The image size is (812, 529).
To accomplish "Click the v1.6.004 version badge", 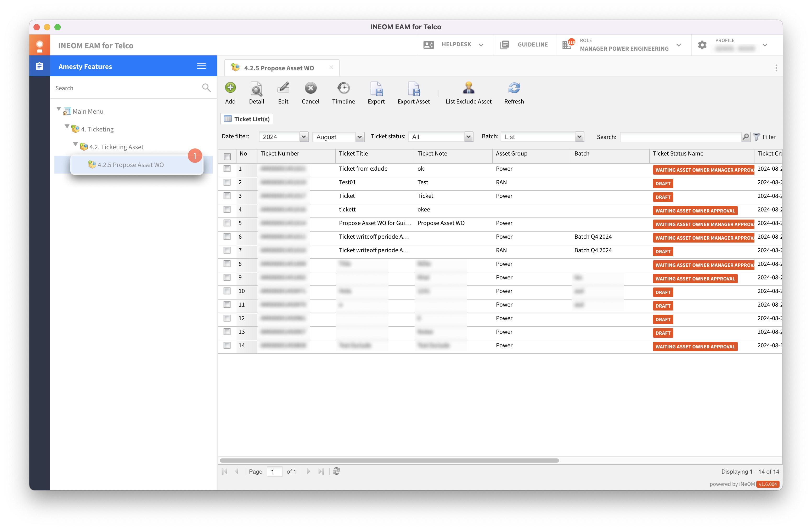I will (x=768, y=484).
